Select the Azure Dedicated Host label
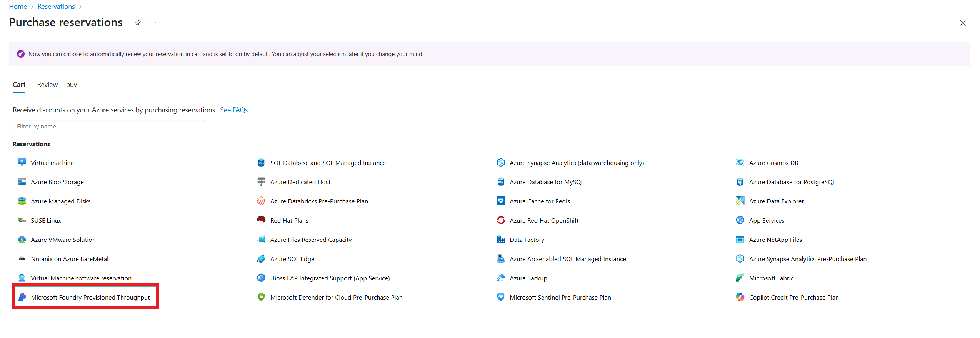Screen dimensions: 980x338 300,182
